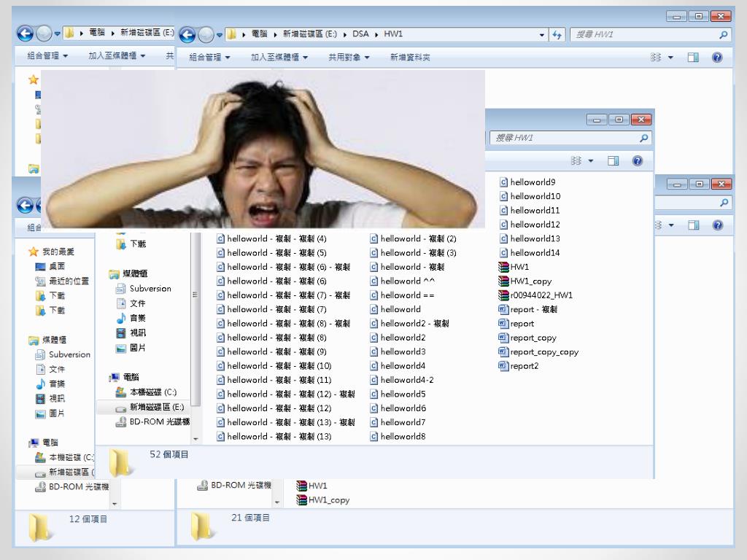This screenshot has width=747, height=560.
Task: Click search magnifier in front HW1 search box
Action: pyautogui.click(x=643, y=138)
